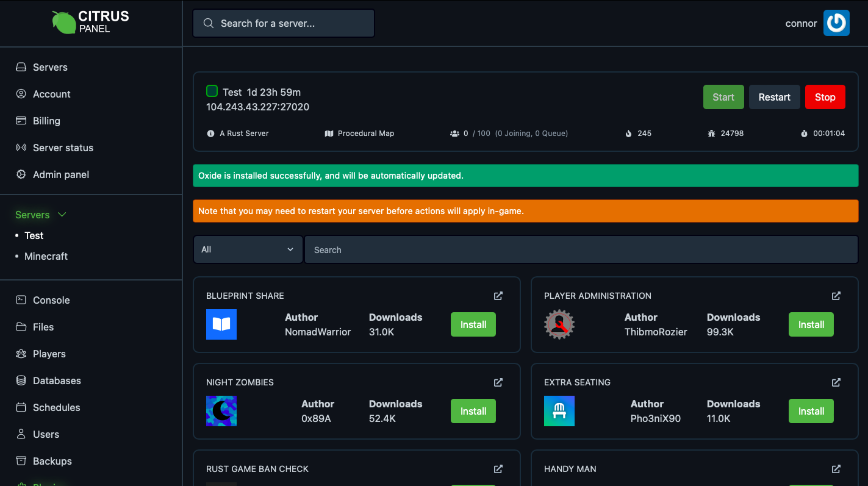Collapse the Servers list chevron

62,215
